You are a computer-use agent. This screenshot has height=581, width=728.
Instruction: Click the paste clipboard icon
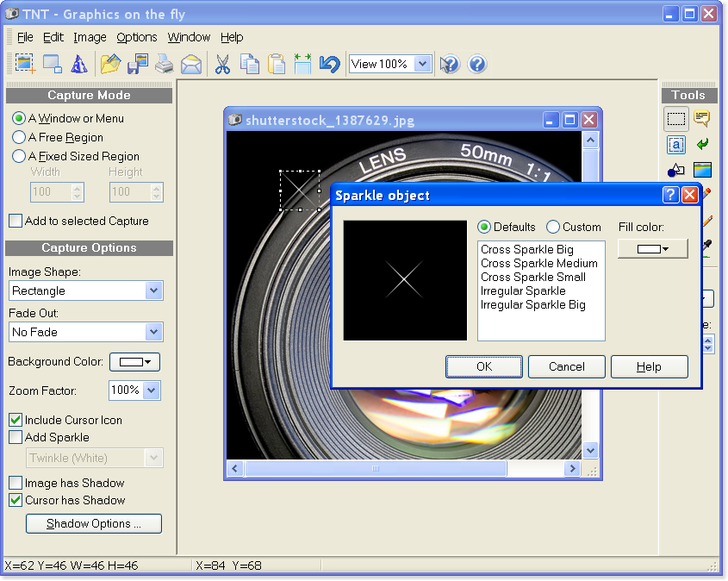pyautogui.click(x=277, y=64)
